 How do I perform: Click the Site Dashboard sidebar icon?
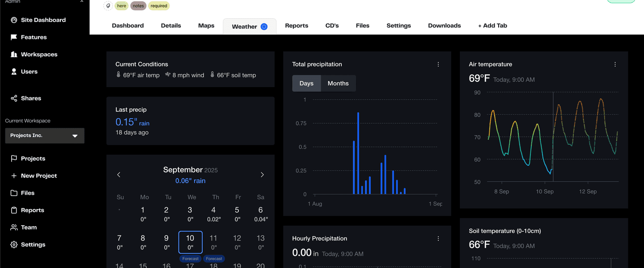coord(14,20)
